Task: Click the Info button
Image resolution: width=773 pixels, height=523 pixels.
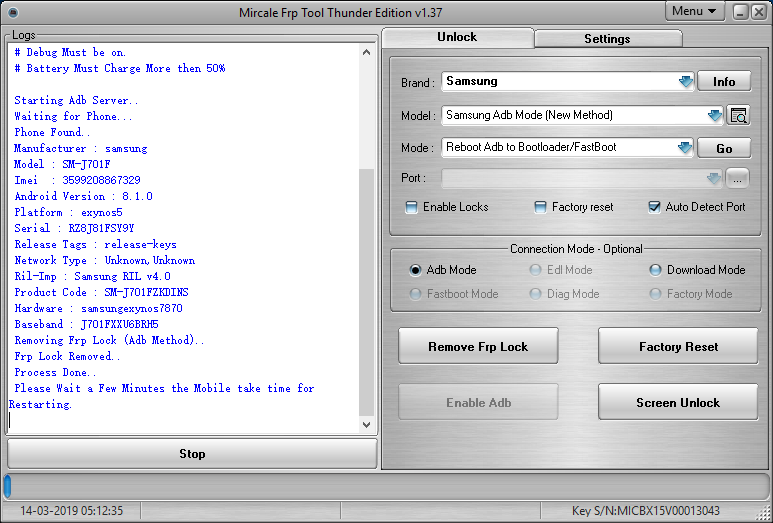Action: pyautogui.click(x=724, y=81)
